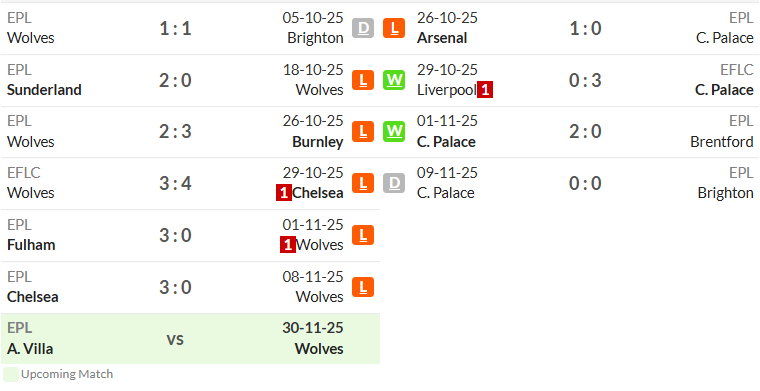The height and width of the screenshot is (391, 760).
Task: Click the 3:4 score of Wolves vs Chelsea
Action: (175, 184)
